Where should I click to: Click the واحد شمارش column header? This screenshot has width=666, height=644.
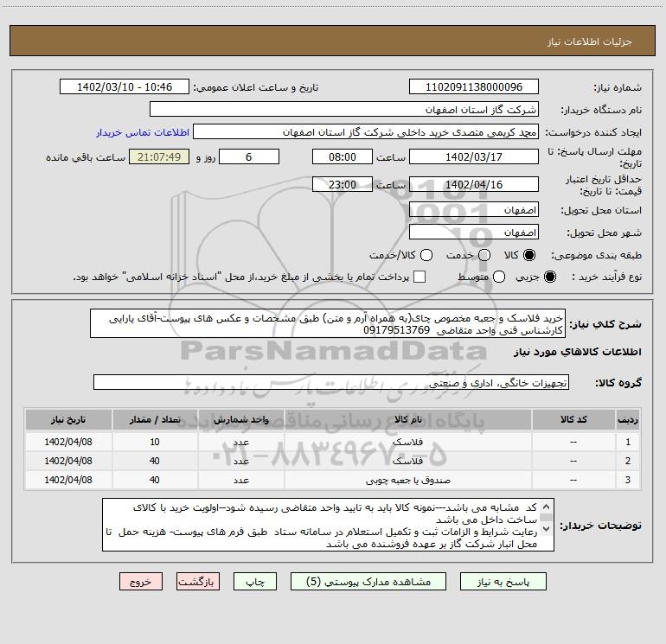[x=240, y=419]
